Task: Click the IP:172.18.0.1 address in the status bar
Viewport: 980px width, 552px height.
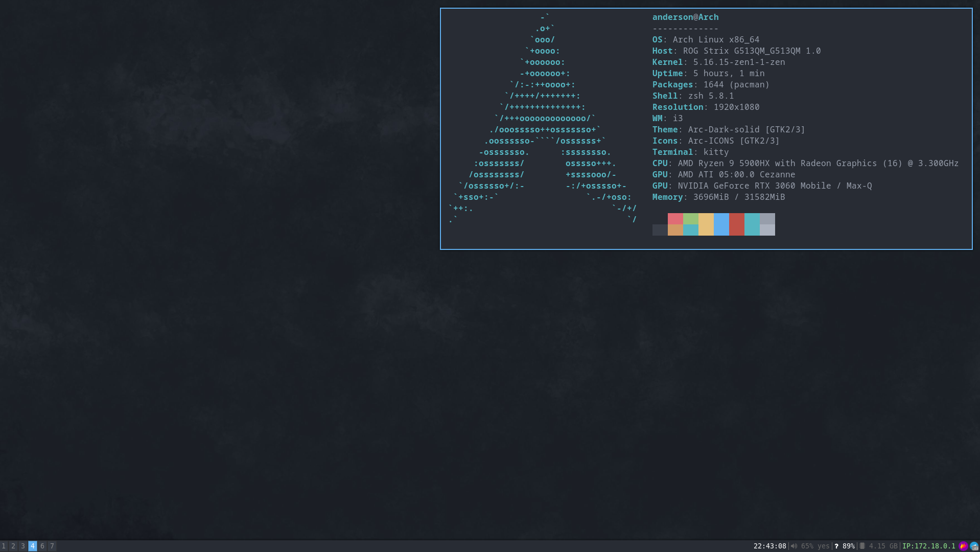Action: tap(930, 546)
